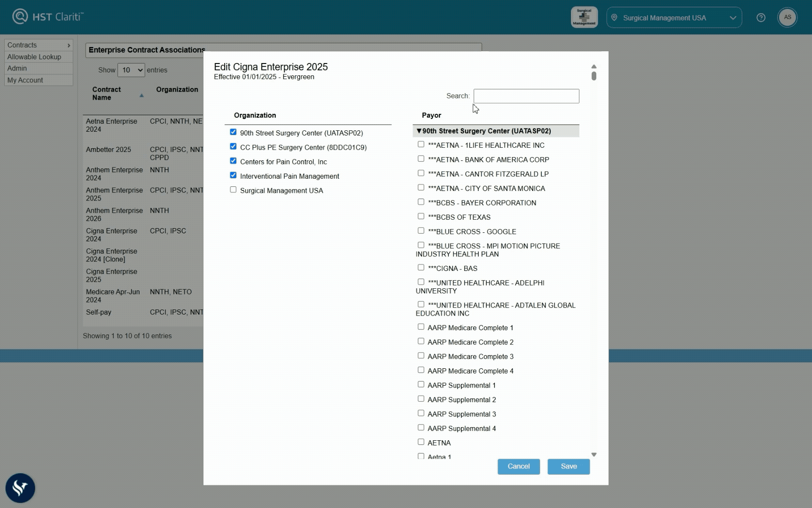The image size is (812, 508).
Task: Check ***AETNA - 1LIFE HEALTHCARE INC payor
Action: click(x=421, y=144)
